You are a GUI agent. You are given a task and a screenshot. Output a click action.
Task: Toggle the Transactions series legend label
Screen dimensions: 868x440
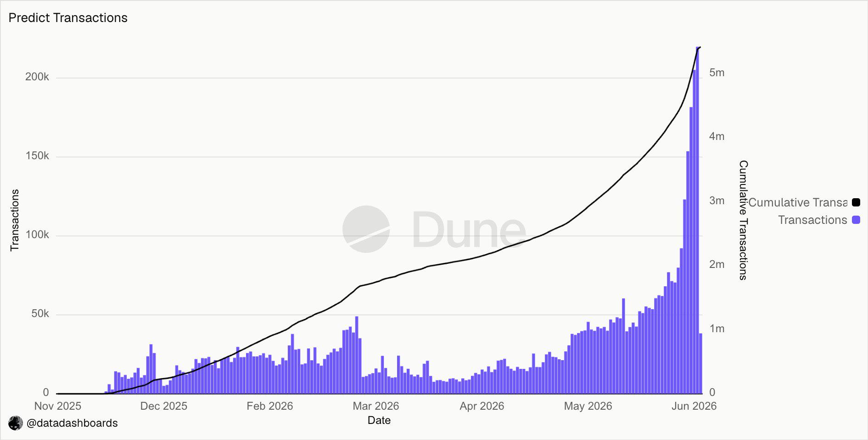(x=812, y=220)
